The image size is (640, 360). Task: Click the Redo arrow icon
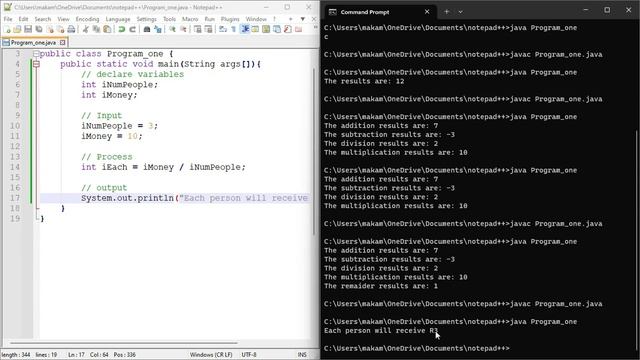coord(132,29)
